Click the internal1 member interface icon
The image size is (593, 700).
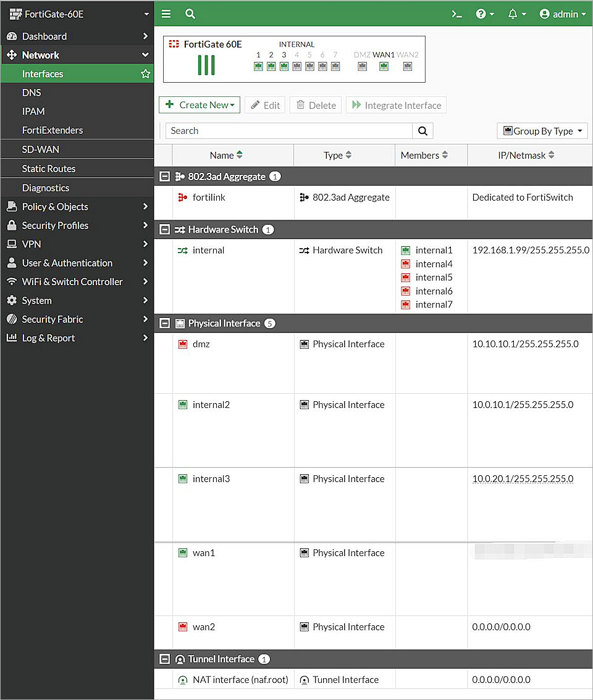[x=405, y=250]
